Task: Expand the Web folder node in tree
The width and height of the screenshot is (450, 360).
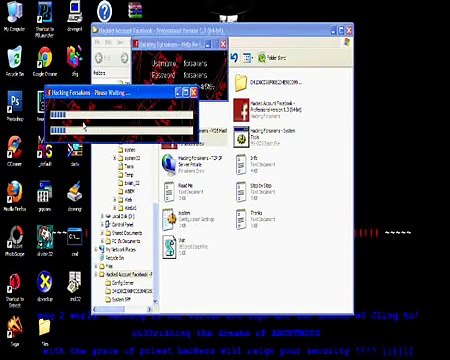Action: [115, 199]
